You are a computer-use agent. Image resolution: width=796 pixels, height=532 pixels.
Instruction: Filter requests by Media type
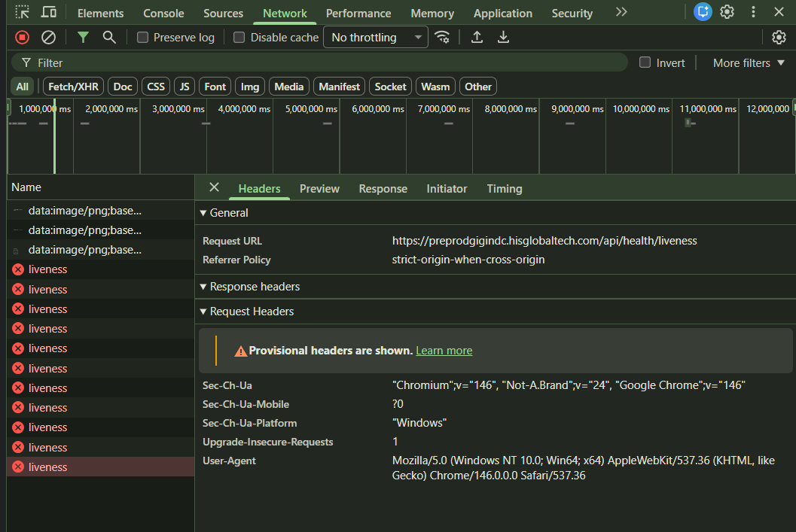click(x=289, y=87)
